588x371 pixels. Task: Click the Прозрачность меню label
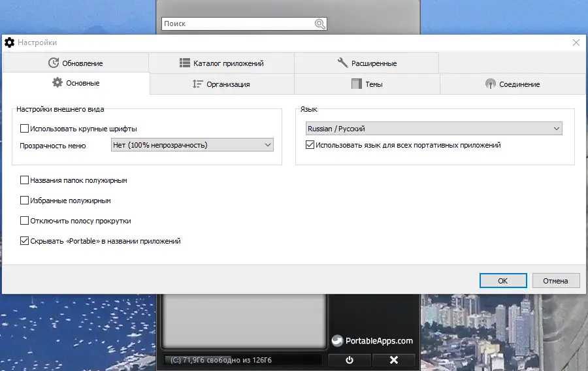coord(53,146)
